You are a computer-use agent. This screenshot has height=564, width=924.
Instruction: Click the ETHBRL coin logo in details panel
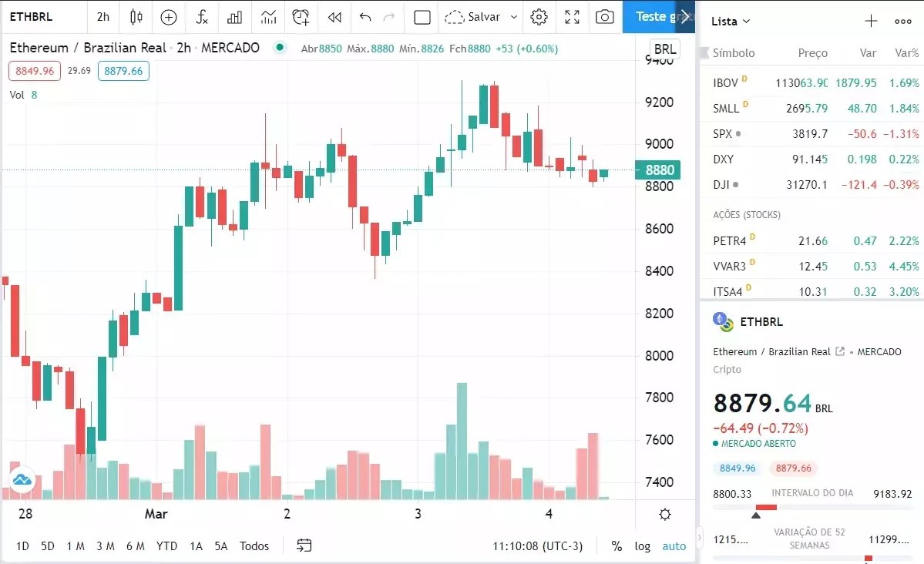723,322
